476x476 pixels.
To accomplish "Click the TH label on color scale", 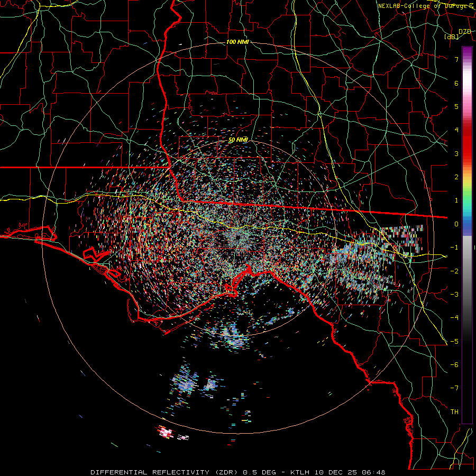I will 454,412.
